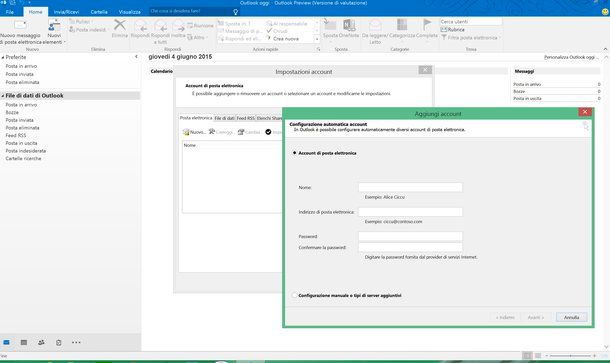
Task: Click the zoom in plus button
Action: tap(594, 356)
